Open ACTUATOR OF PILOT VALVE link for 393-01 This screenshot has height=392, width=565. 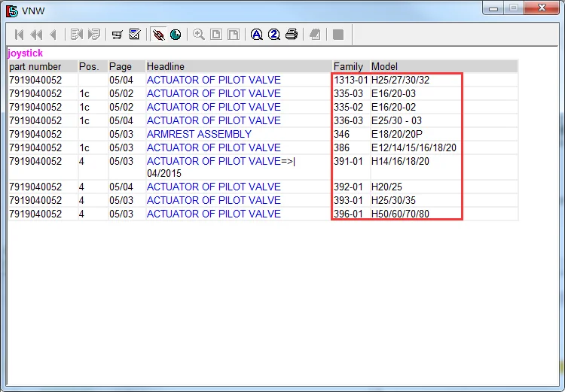click(x=214, y=200)
